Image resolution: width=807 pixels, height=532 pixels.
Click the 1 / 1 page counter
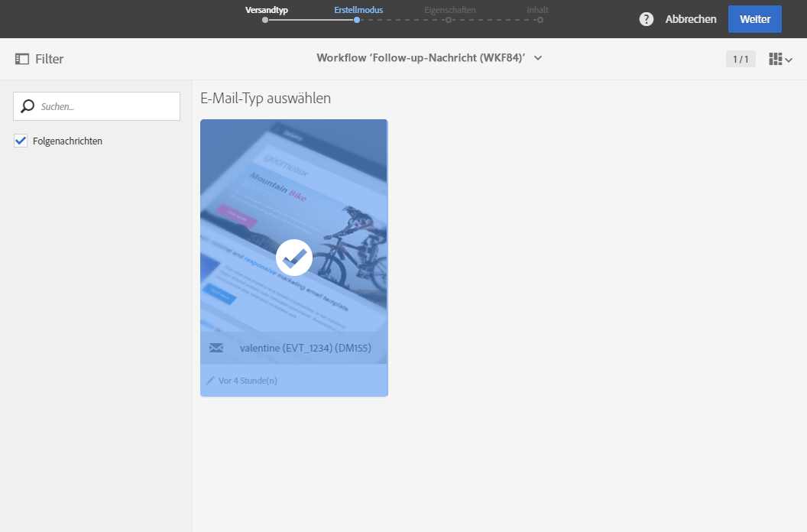tap(741, 59)
